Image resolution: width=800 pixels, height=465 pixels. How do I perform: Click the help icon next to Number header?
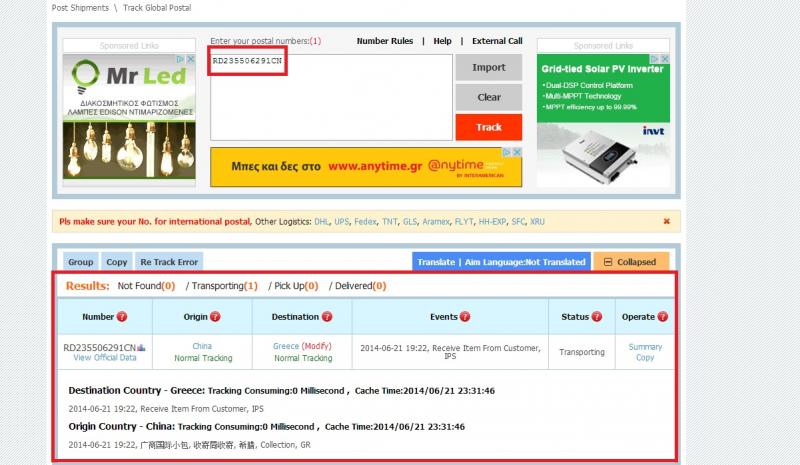point(122,317)
